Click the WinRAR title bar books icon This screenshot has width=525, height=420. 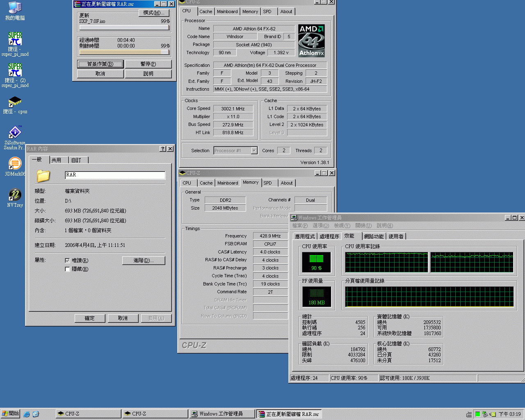77,4
